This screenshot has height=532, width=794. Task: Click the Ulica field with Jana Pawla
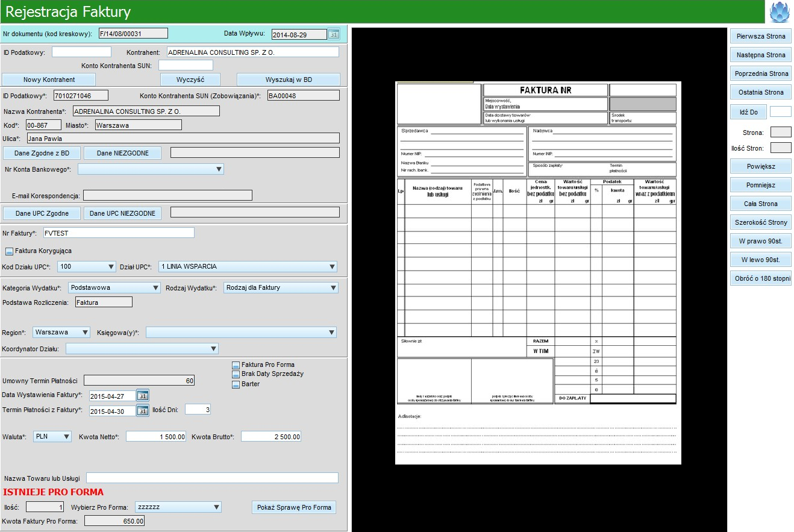tap(183, 138)
